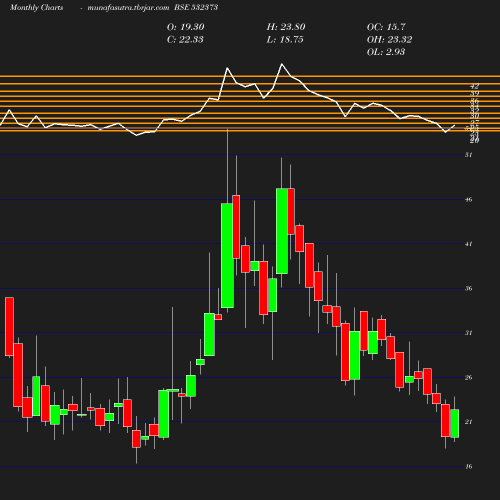Click the upper indicator axis label "42"
The image size is (500, 500).
[x=475, y=86]
